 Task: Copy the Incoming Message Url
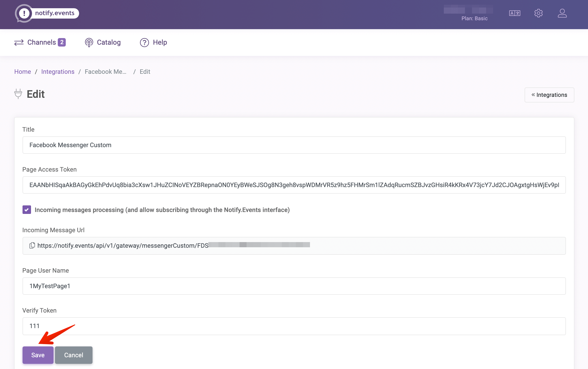(x=32, y=246)
